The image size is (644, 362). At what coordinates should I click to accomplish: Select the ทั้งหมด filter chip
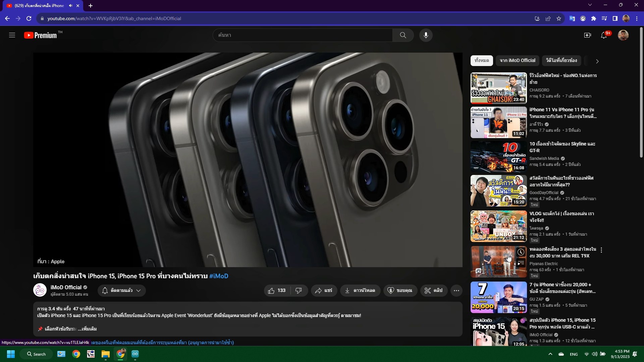tap(482, 61)
